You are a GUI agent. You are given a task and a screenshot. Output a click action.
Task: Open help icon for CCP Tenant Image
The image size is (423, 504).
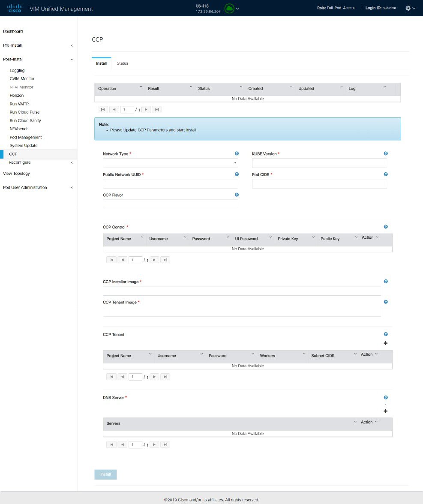pyautogui.click(x=386, y=302)
